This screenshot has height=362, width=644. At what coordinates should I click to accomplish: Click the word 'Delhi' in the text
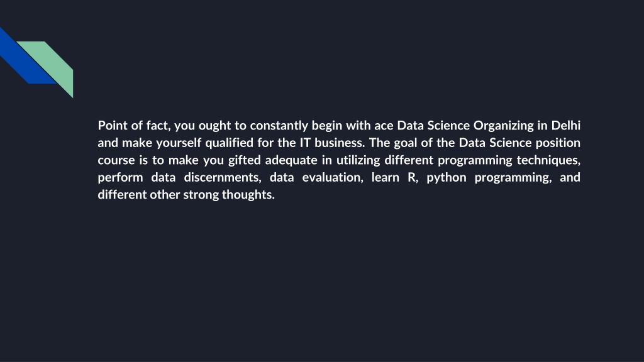click(565, 125)
